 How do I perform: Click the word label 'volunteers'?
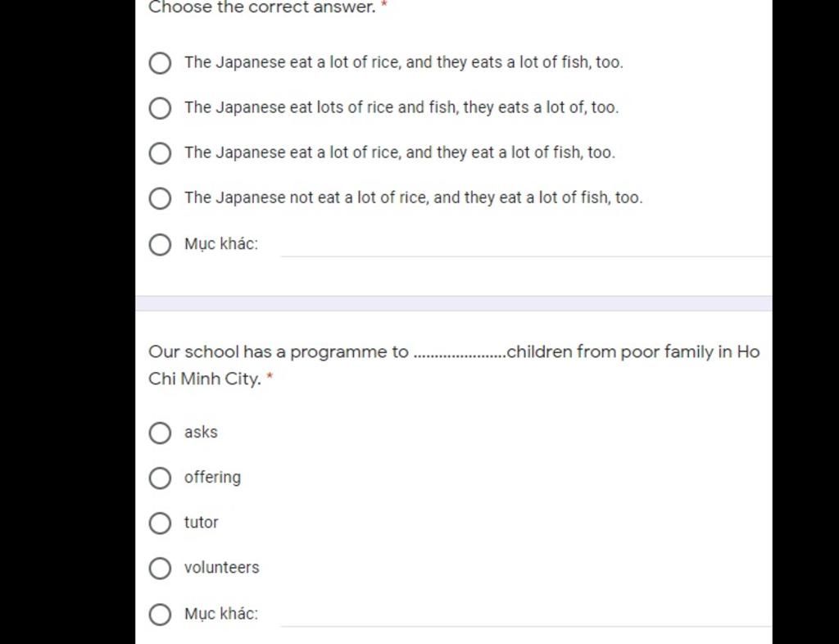(x=221, y=567)
